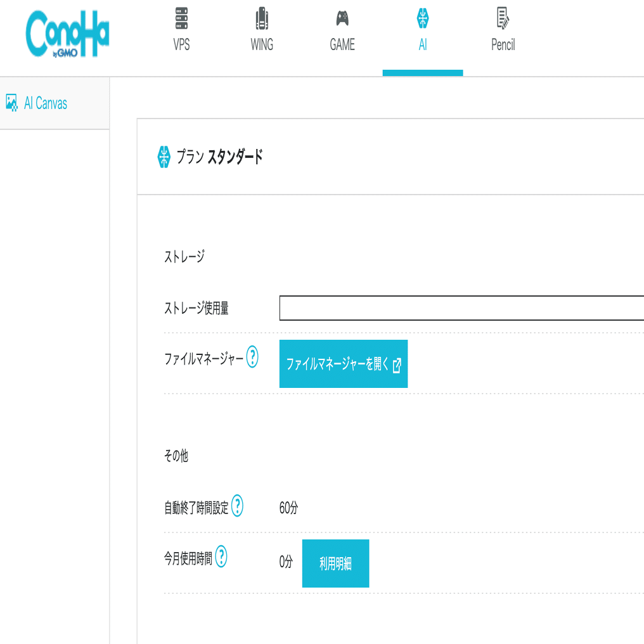Click the AI icon beside プラン スタンダード
This screenshot has height=644, width=644.
pos(164,157)
